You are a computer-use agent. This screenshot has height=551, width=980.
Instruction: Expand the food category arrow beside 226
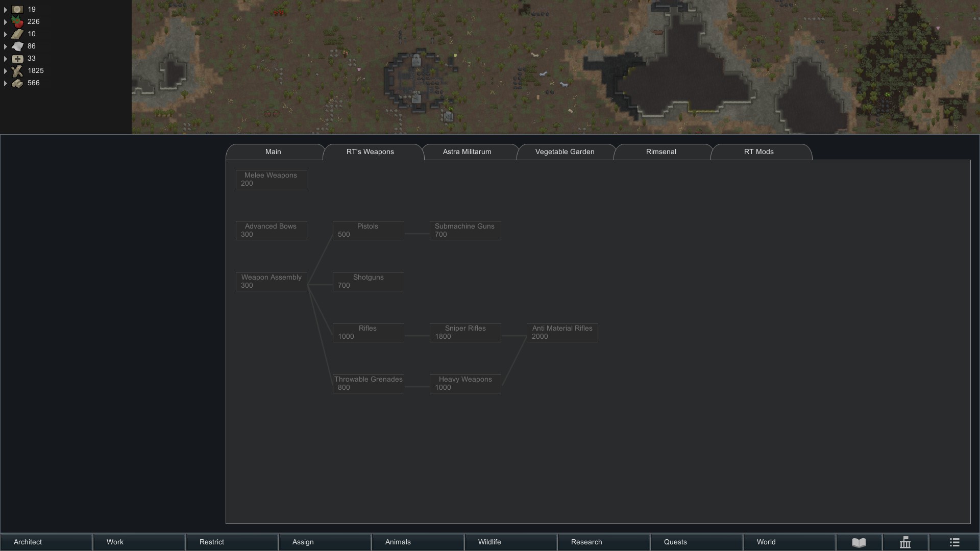click(5, 22)
